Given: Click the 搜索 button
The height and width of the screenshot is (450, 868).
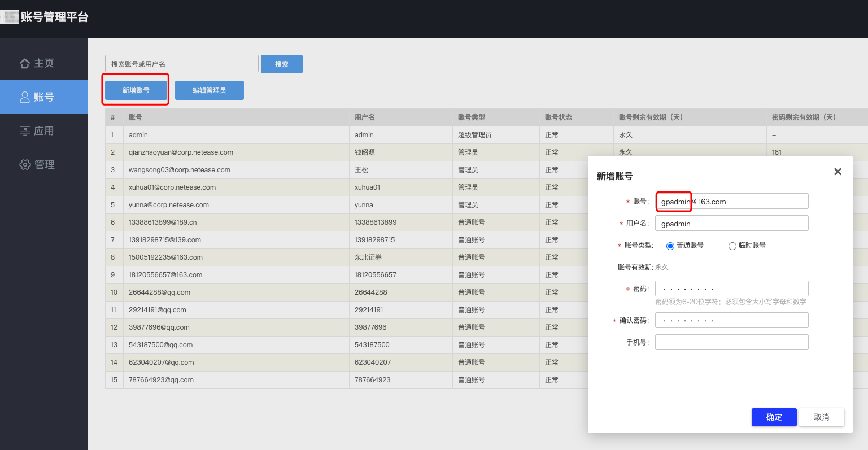Looking at the screenshot, I should tap(282, 64).
